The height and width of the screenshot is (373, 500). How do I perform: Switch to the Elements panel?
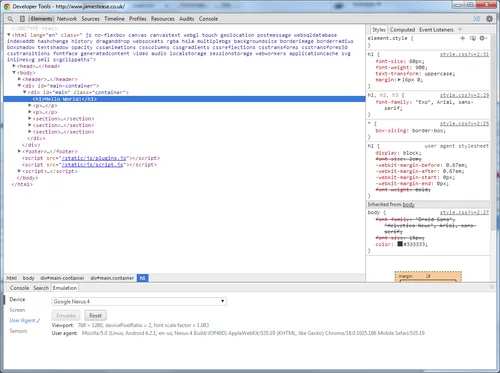point(41,19)
